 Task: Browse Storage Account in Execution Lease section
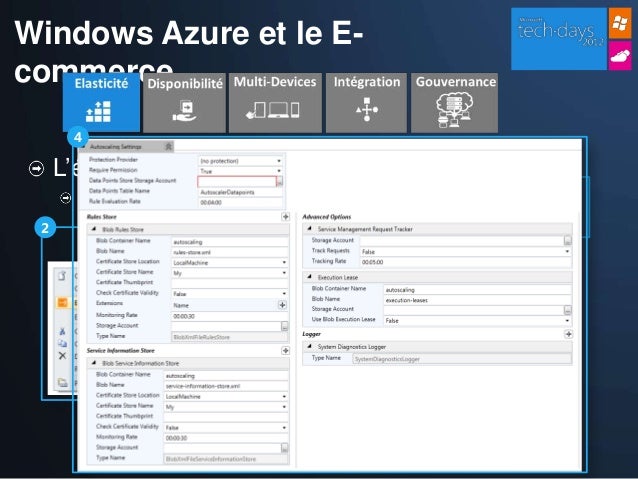568,311
